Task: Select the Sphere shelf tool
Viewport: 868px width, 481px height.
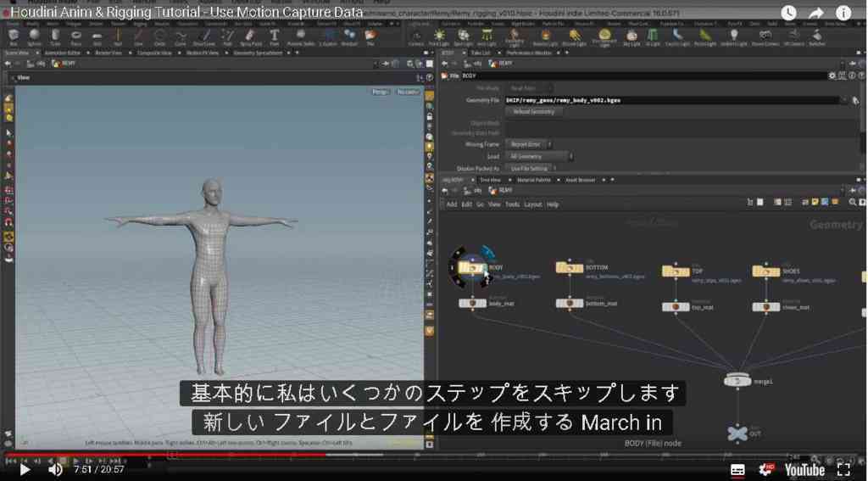Action: (x=34, y=37)
